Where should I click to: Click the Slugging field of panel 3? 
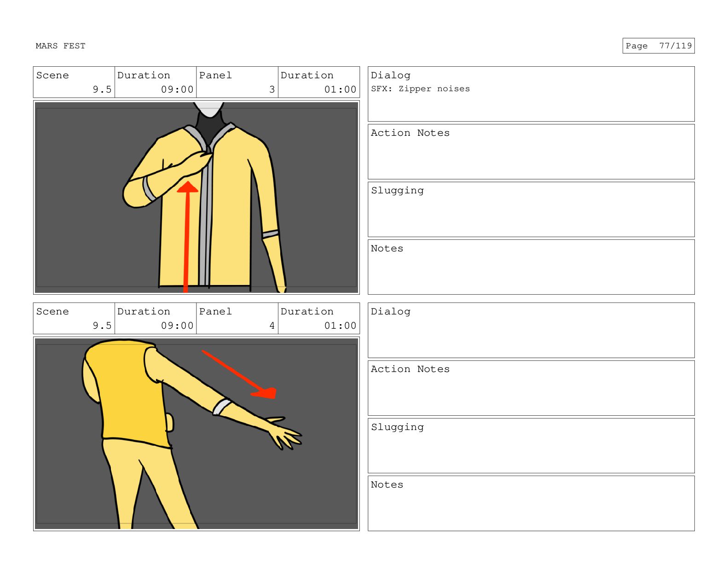tap(531, 209)
